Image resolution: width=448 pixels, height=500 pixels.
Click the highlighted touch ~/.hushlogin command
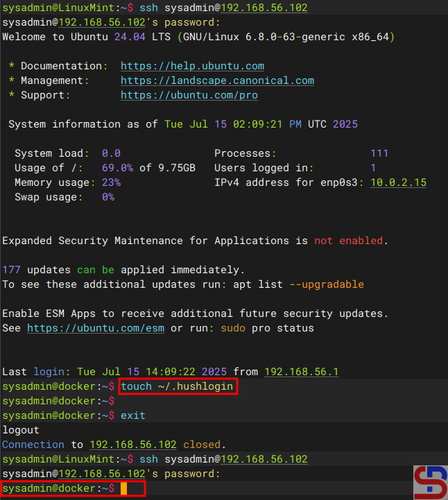coord(178,386)
